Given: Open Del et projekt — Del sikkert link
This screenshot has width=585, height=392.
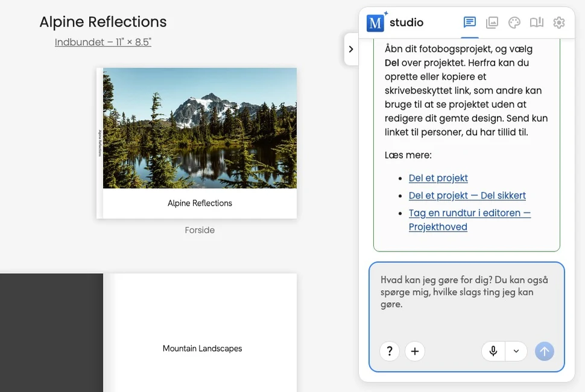Looking at the screenshot, I should point(467,195).
